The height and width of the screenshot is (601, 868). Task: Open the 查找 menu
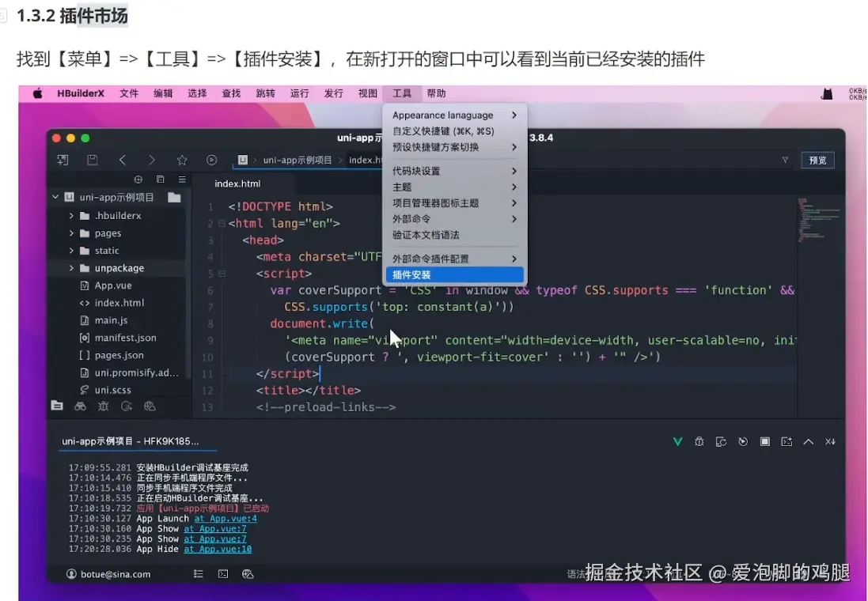231,93
